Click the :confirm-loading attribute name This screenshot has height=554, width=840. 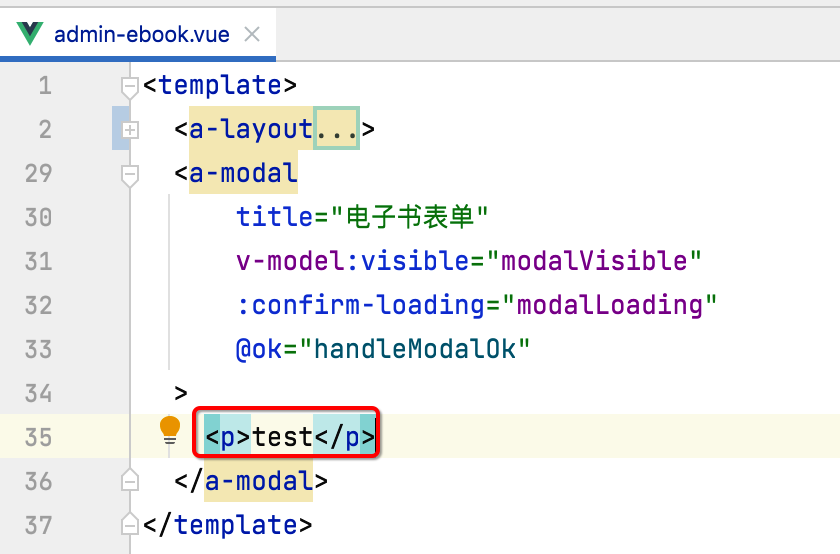pos(361,305)
